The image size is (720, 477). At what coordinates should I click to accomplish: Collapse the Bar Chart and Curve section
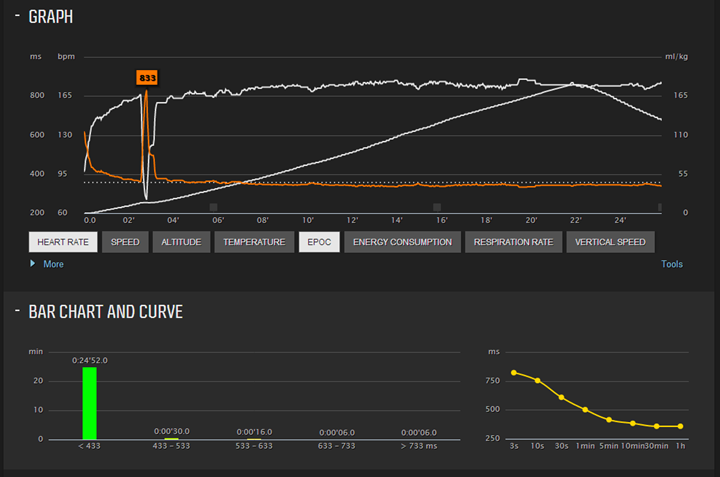tap(17, 311)
